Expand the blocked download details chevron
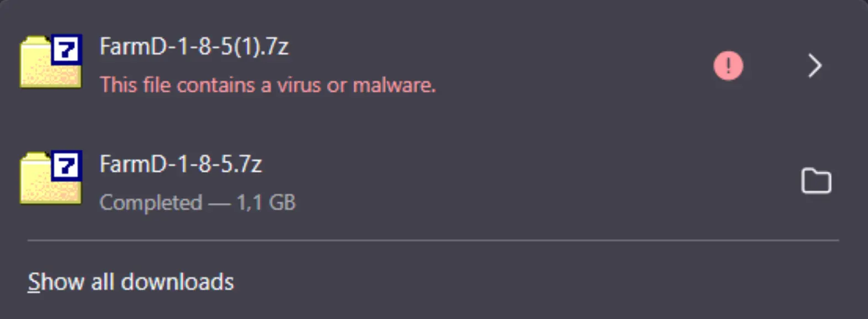This screenshot has height=319, width=868. pos(814,66)
